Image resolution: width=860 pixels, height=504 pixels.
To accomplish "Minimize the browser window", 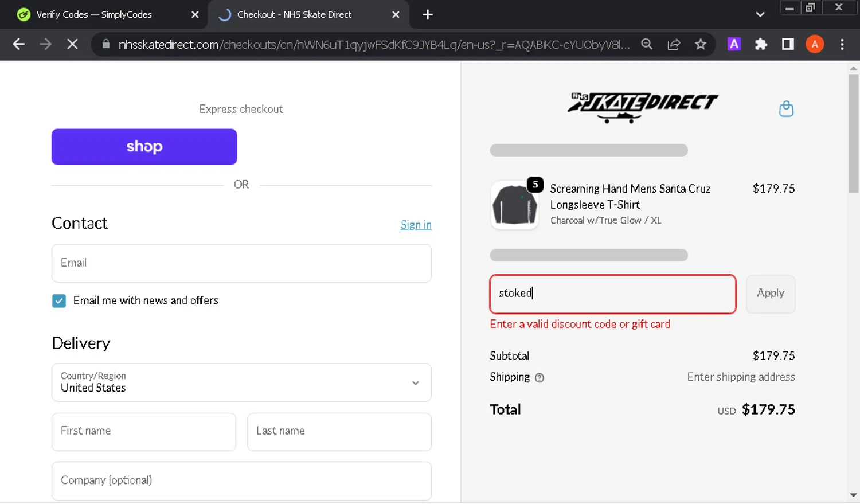I will point(789,7).
